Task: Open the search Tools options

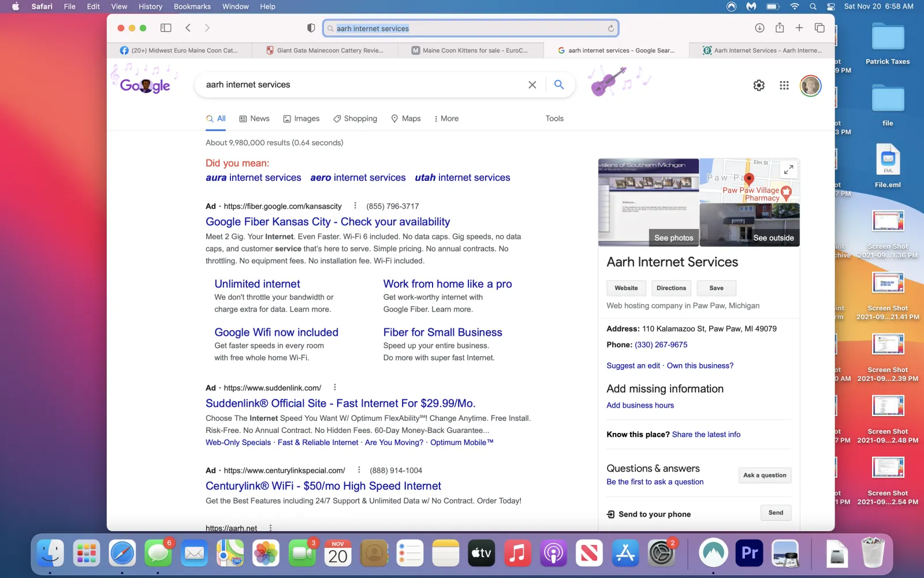Action: coord(554,118)
